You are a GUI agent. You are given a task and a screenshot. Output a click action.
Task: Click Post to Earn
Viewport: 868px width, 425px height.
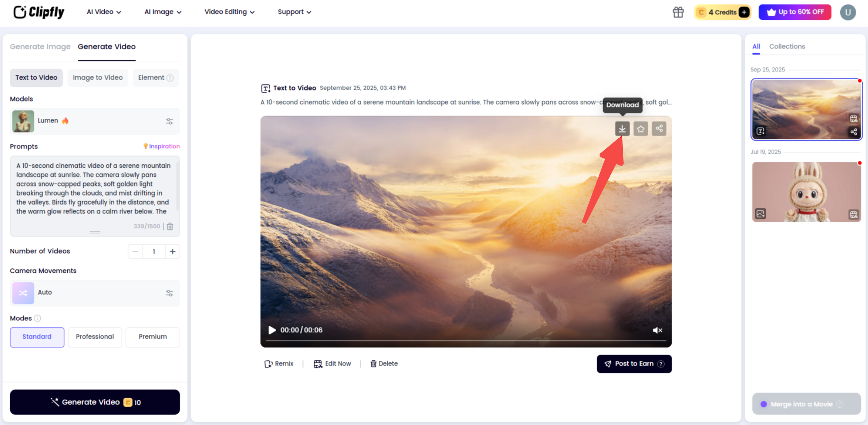pyautogui.click(x=634, y=363)
